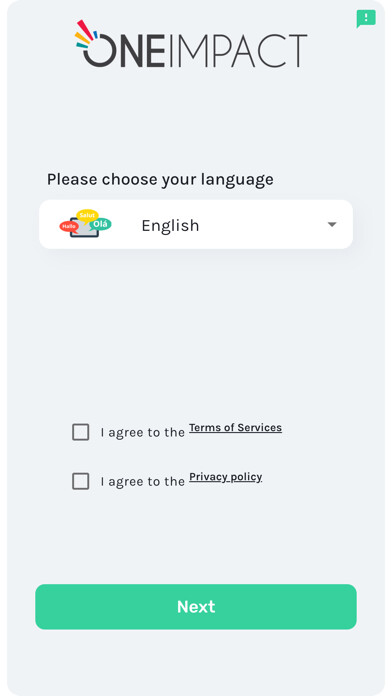Select the English value in language selector
The width and height of the screenshot is (392, 696).
(170, 225)
